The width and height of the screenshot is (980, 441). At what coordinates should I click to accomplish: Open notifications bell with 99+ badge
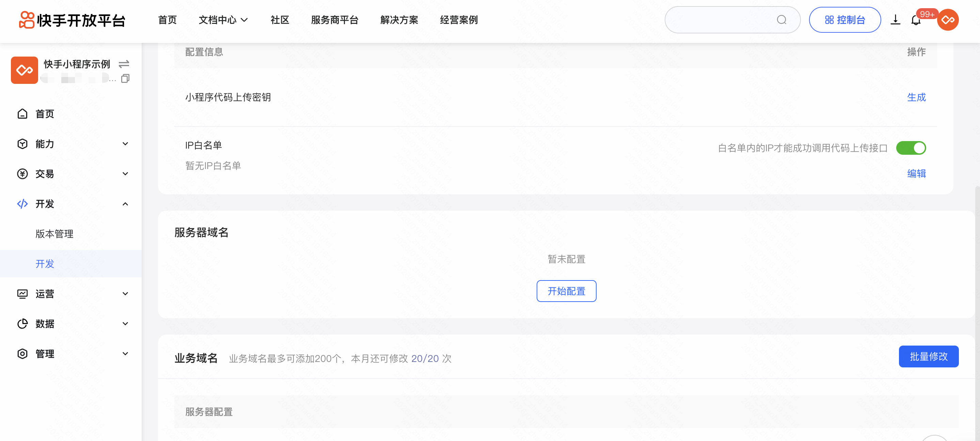(916, 20)
